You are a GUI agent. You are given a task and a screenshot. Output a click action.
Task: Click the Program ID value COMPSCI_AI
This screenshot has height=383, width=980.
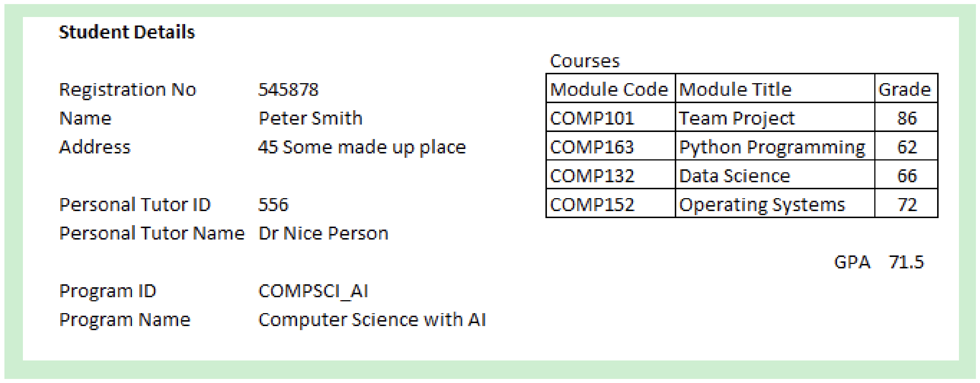[313, 291]
